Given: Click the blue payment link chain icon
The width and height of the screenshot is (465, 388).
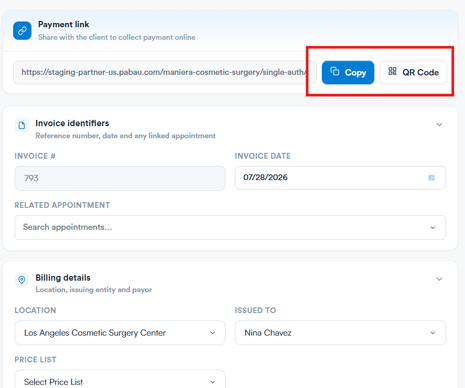Looking at the screenshot, I should pos(22,31).
